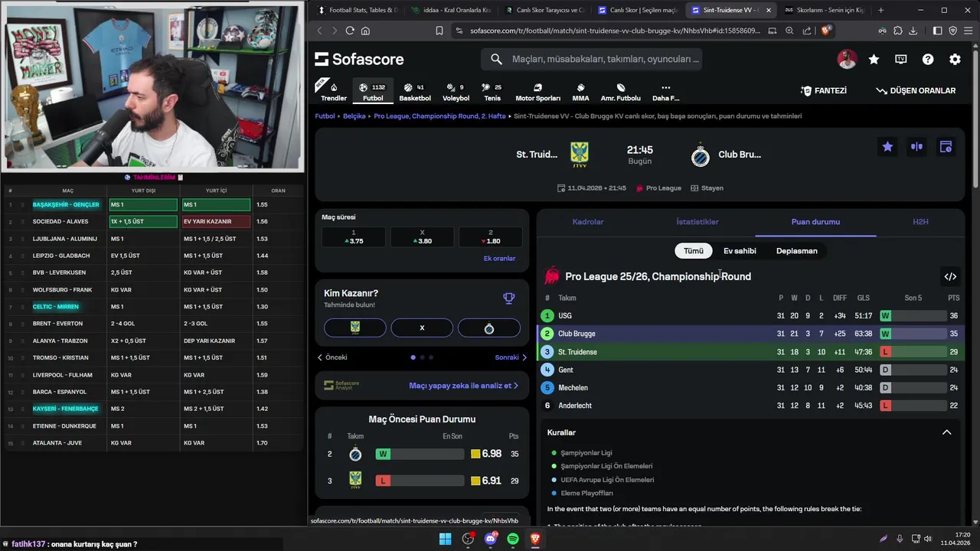Open the FANTEZİ section
The height and width of the screenshot is (551, 980).
click(x=824, y=90)
